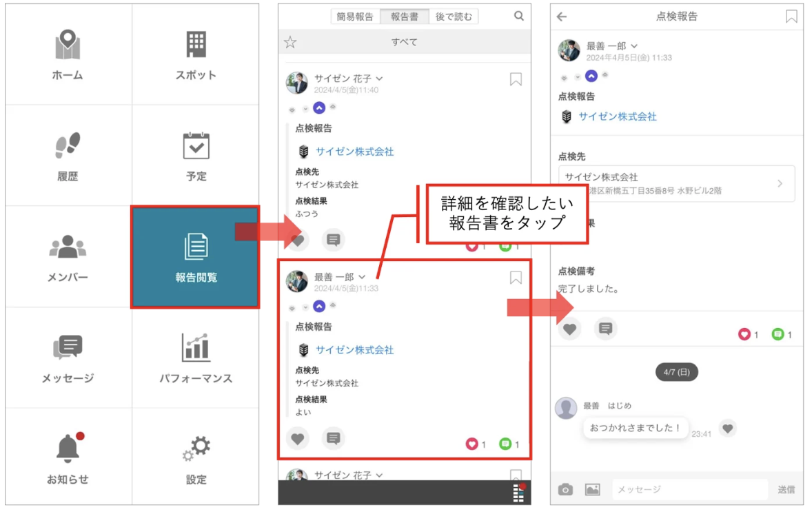The width and height of the screenshot is (812, 514).
Task: Like サイゼン 花子's report with heart
Action: pyautogui.click(x=297, y=240)
